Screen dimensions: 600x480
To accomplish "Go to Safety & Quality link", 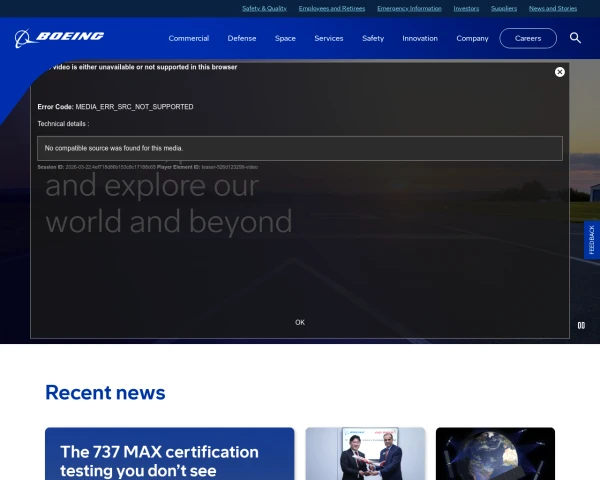I will 264,8.
